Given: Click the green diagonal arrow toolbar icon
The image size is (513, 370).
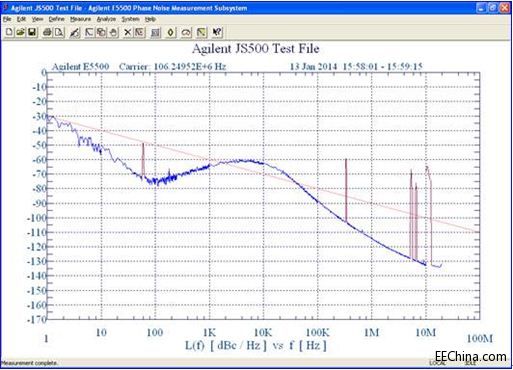Looking at the screenshot, I should [x=201, y=32].
